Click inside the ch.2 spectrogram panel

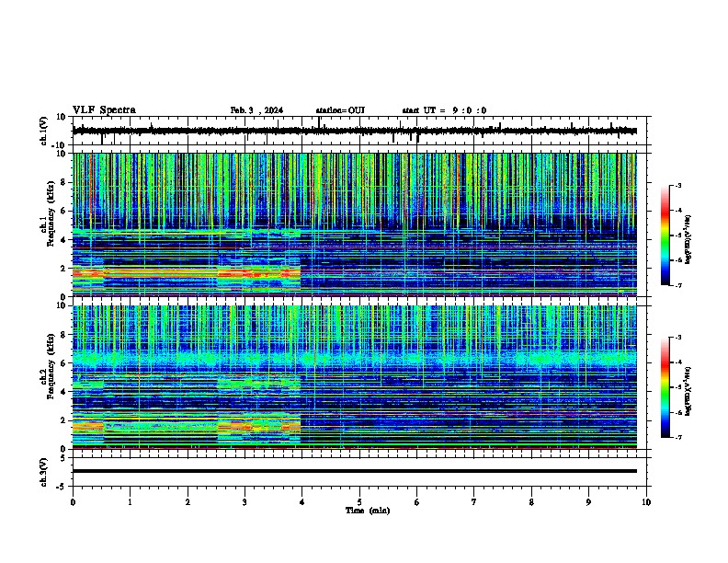coord(355,377)
